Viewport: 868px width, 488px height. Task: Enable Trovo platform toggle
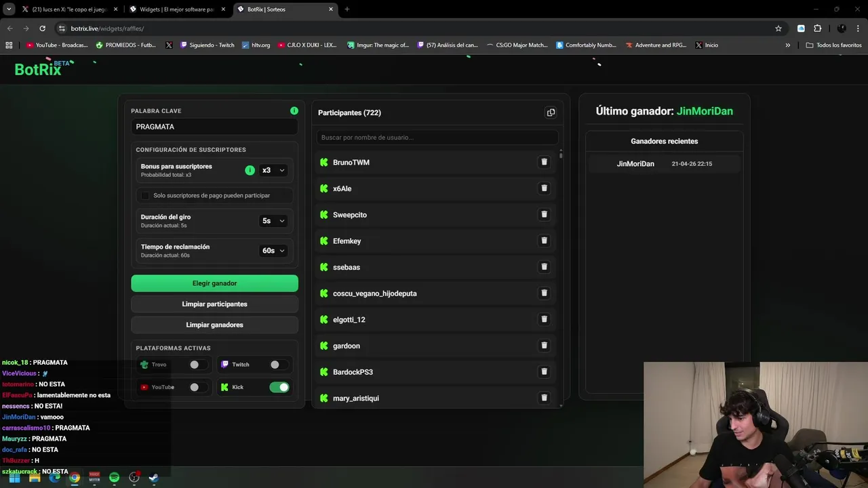[197, 365]
